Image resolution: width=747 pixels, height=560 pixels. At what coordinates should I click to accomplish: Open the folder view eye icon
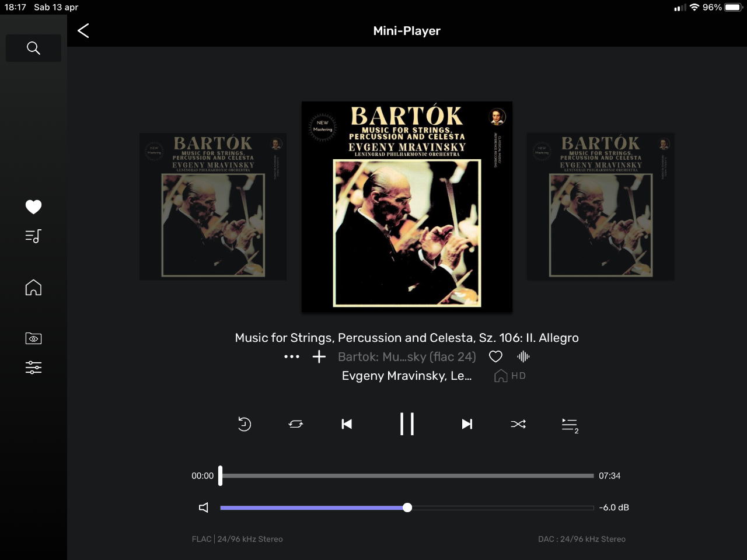pyautogui.click(x=33, y=338)
